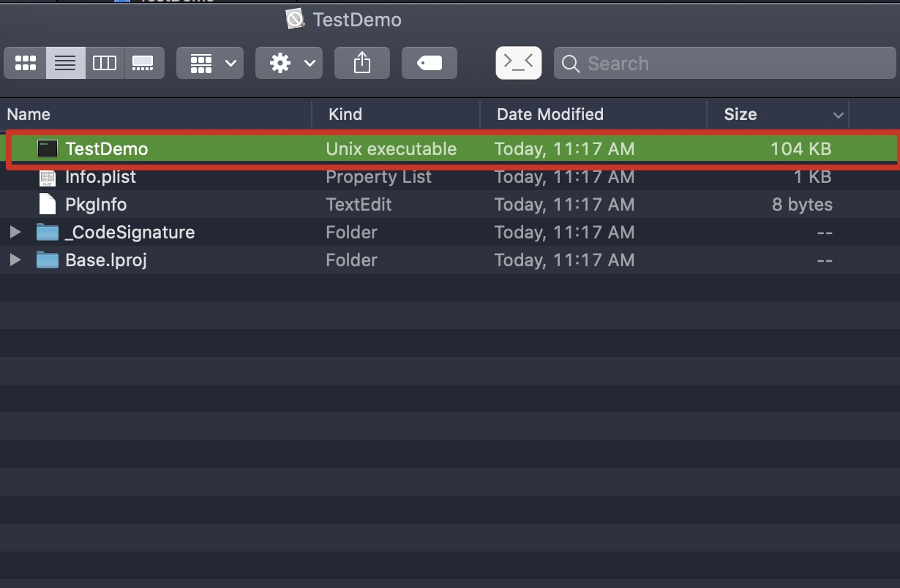Select the PkgInfo file icon
The height and width of the screenshot is (588, 900).
(47, 205)
